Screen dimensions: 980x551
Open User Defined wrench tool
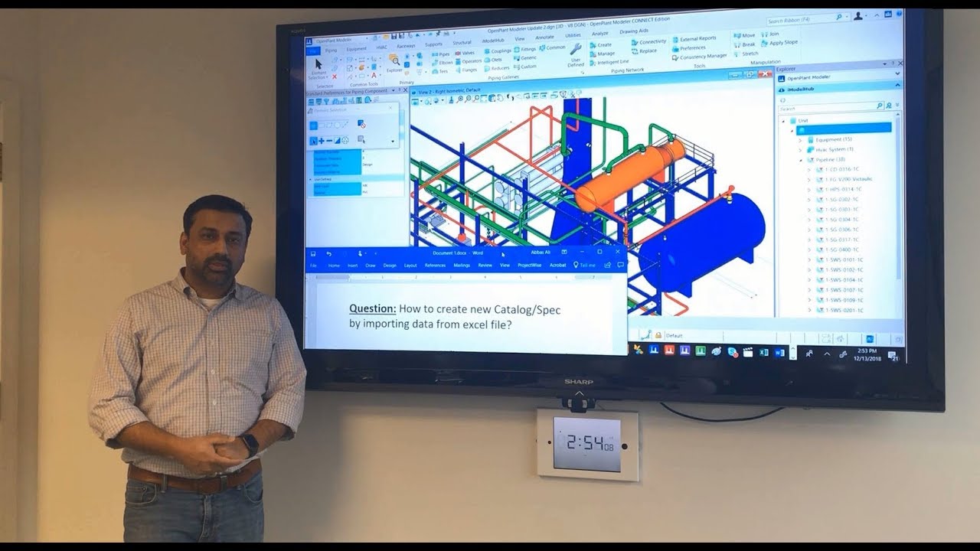pyautogui.click(x=576, y=54)
